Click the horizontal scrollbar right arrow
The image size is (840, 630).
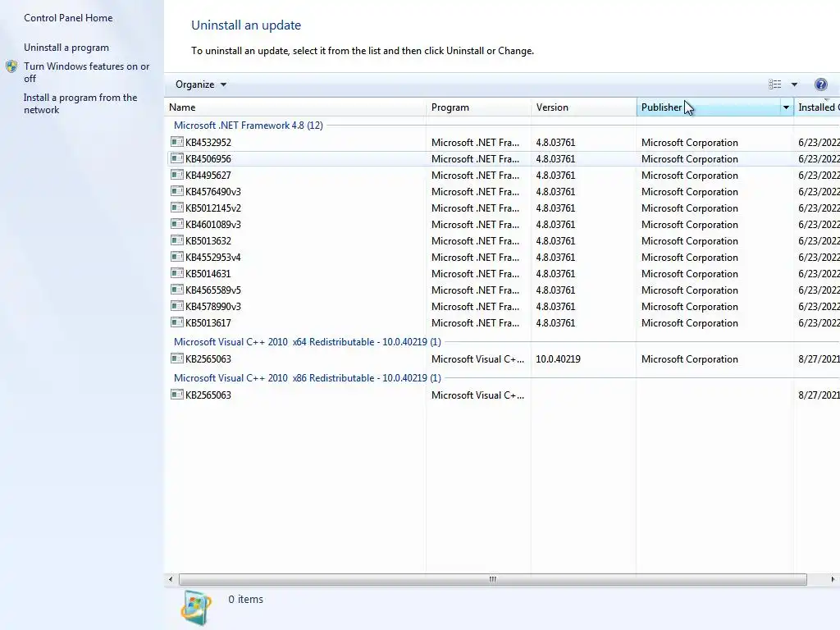pos(833,579)
